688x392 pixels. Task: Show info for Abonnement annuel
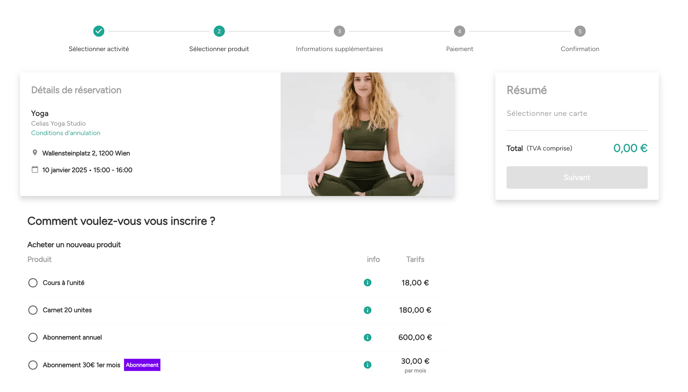(367, 337)
